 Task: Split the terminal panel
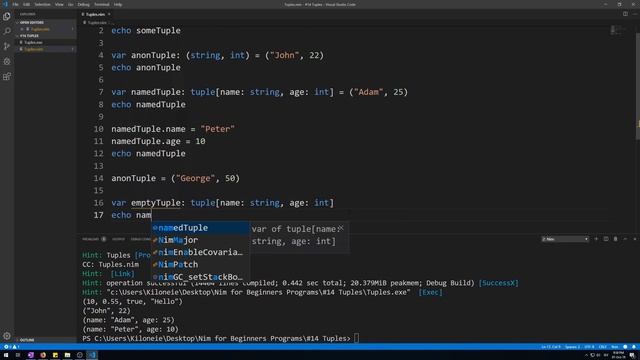(x=606, y=239)
